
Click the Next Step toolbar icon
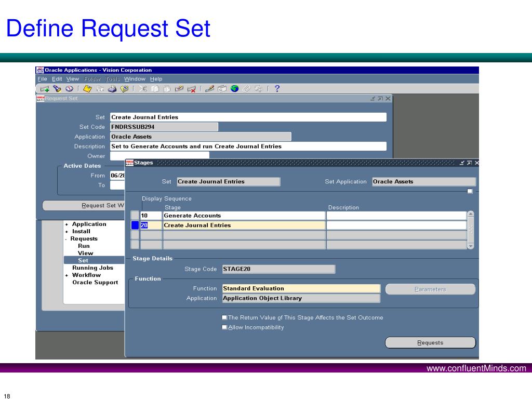[100, 89]
